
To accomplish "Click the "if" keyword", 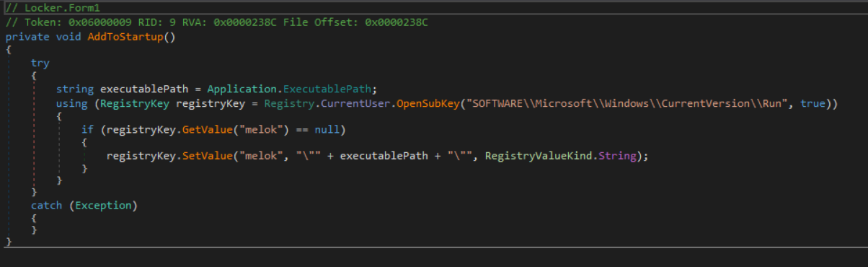I will click(88, 130).
